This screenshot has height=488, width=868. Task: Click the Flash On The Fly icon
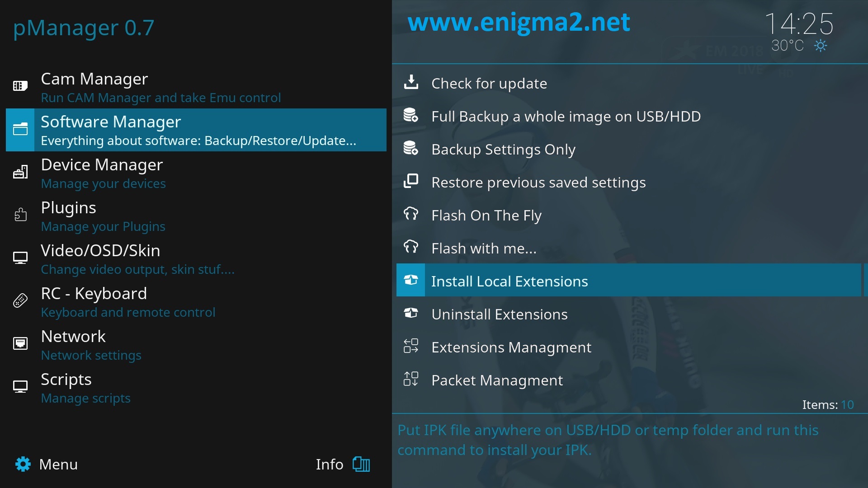click(411, 214)
